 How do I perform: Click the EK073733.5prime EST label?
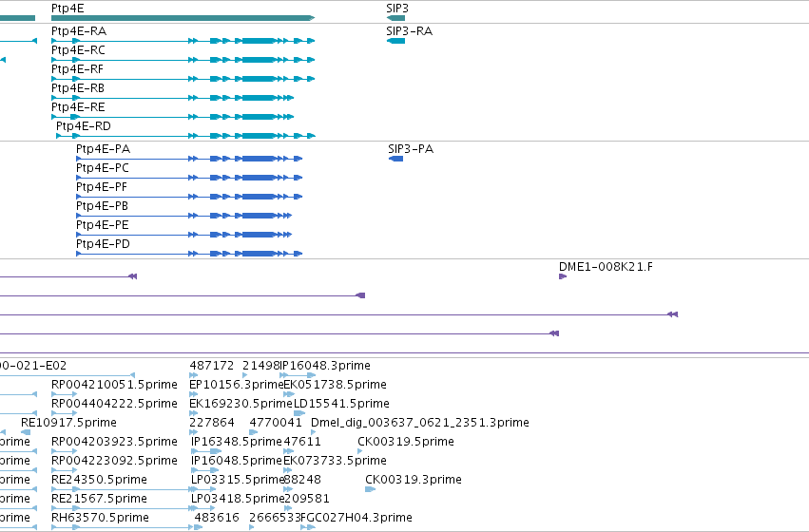pos(336,461)
